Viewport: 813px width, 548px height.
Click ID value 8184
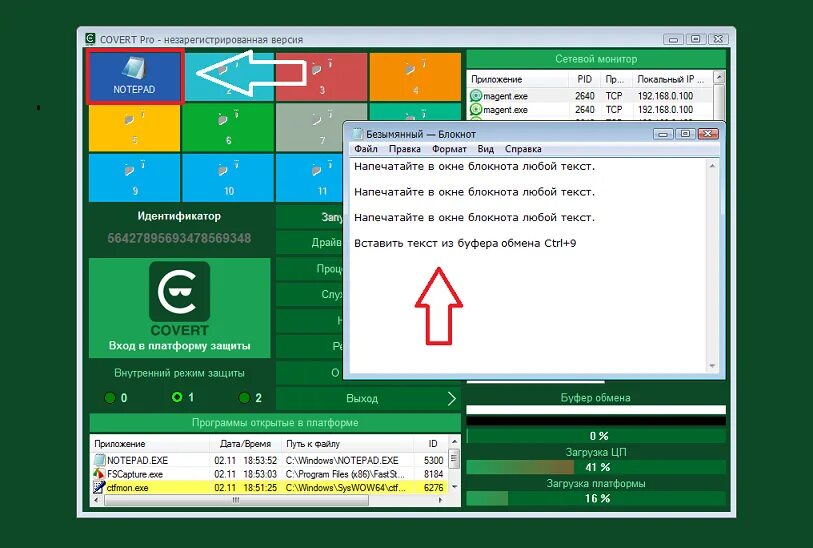pos(433,474)
